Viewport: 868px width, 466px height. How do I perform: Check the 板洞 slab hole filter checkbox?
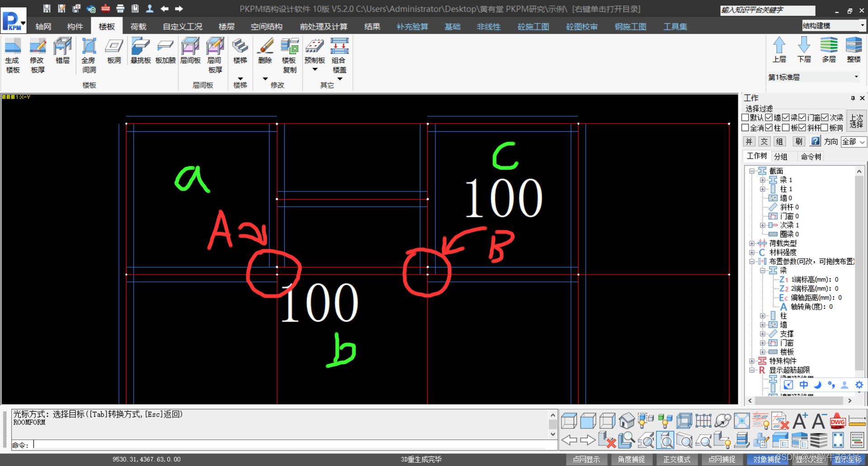coord(825,128)
